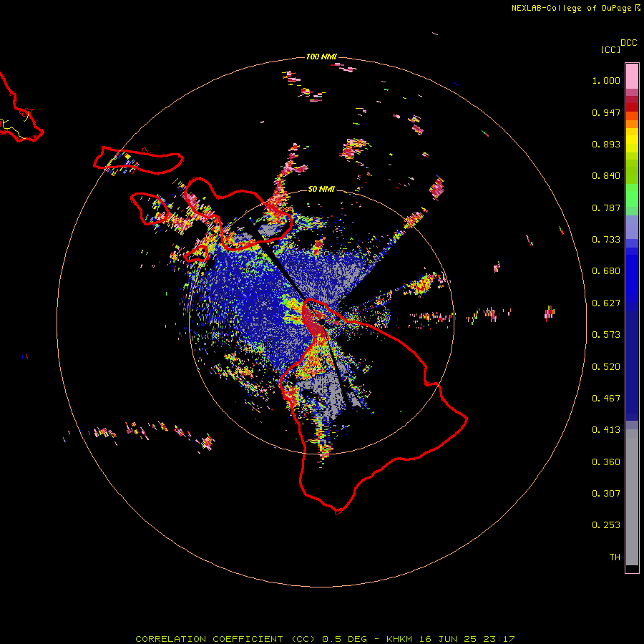644x644 pixels.
Task: Select the 0.680 colorbar value
Action: coord(606,271)
